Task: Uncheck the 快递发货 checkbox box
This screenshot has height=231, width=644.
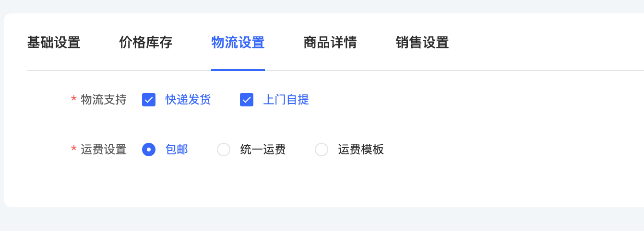Action: click(x=149, y=100)
